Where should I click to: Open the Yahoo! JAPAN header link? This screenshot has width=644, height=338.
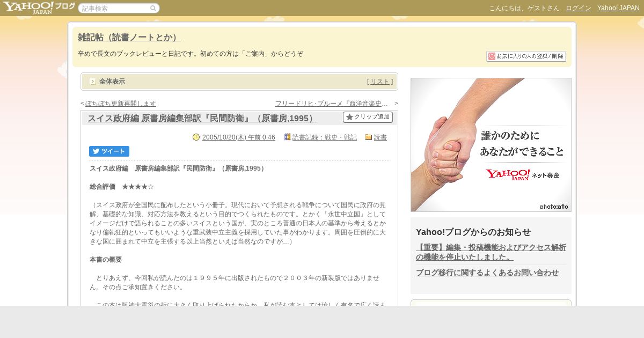618,8
